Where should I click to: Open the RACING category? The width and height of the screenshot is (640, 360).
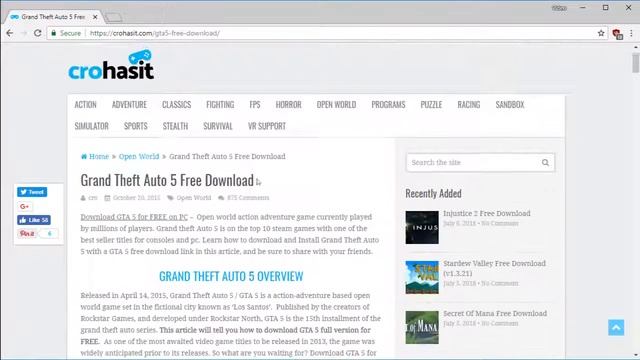point(469,104)
